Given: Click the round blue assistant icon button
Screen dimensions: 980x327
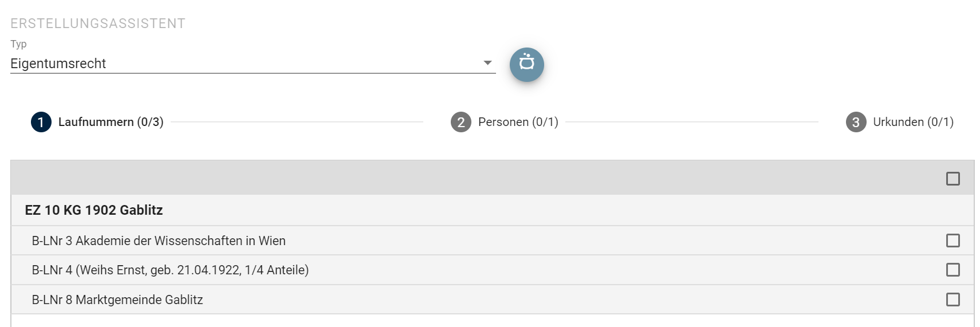Looking at the screenshot, I should (x=526, y=64).
